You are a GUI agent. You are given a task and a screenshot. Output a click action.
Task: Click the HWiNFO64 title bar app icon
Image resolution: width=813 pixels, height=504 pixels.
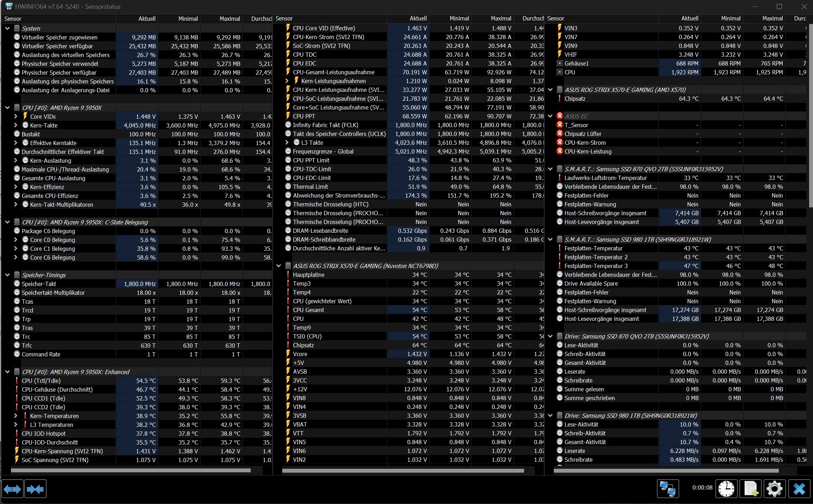[x=8, y=6]
